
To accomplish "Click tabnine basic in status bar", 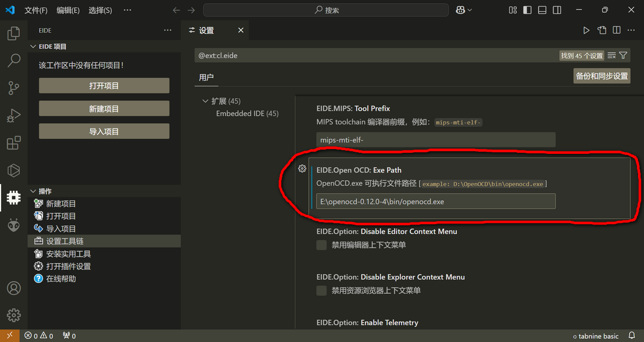I will [x=595, y=336].
